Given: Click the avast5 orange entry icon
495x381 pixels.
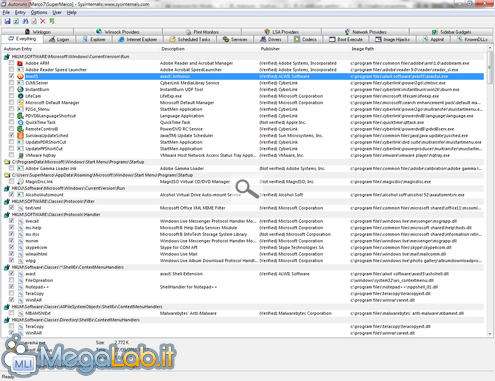Looking at the screenshot, I should point(20,76).
